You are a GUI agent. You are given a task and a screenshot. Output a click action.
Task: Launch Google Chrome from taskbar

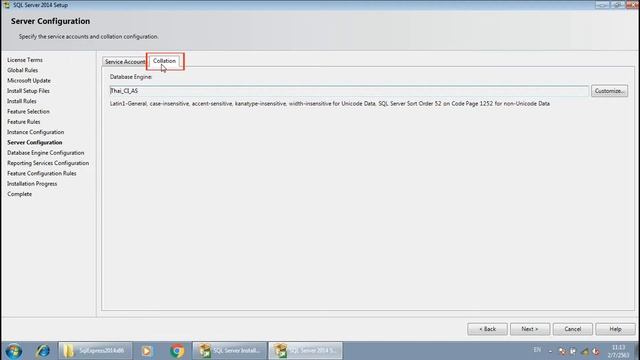(x=177, y=351)
